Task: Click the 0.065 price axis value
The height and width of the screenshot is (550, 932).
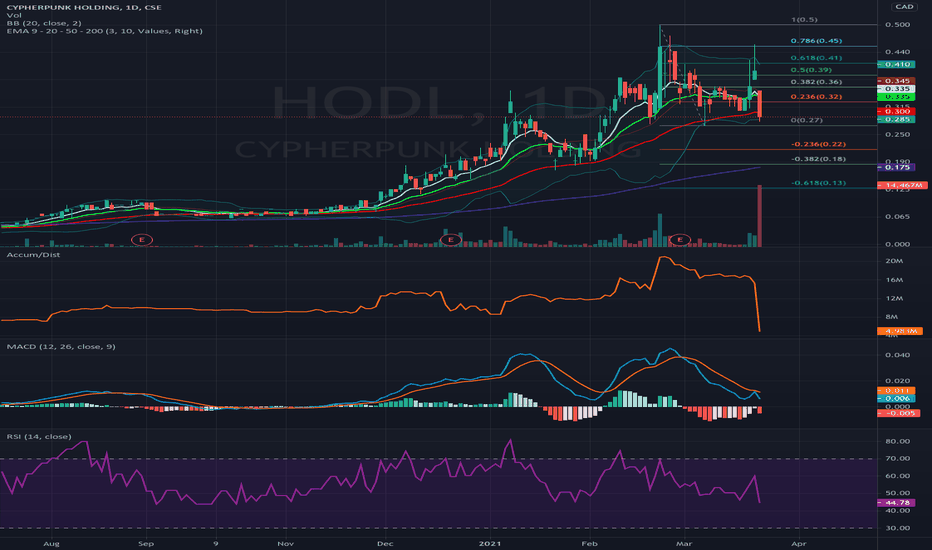Action: [897, 217]
